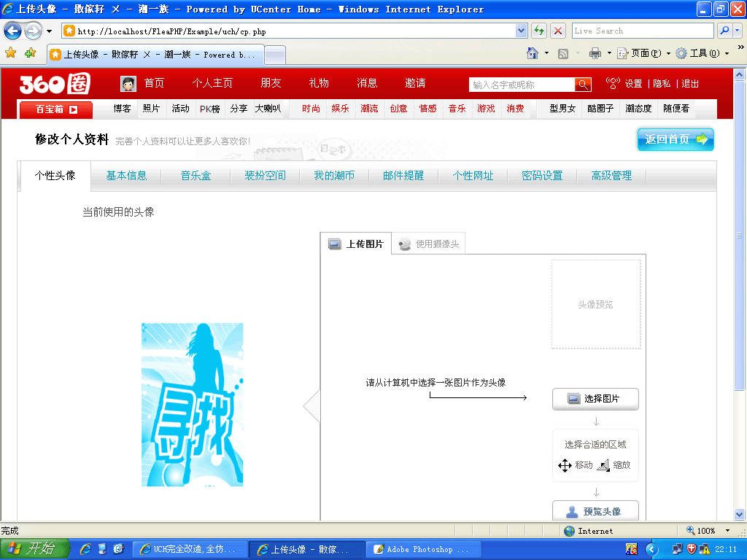
Task: Click the system tray security shield icon
Action: point(692,549)
